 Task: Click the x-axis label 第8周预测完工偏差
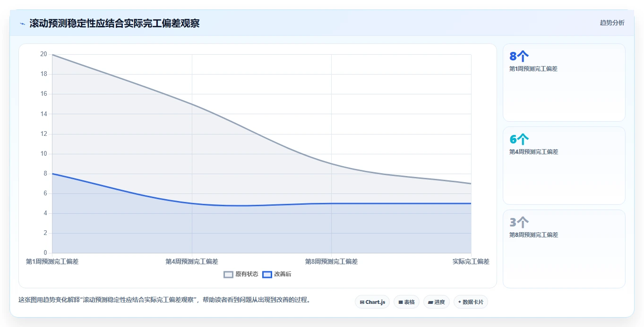(331, 261)
